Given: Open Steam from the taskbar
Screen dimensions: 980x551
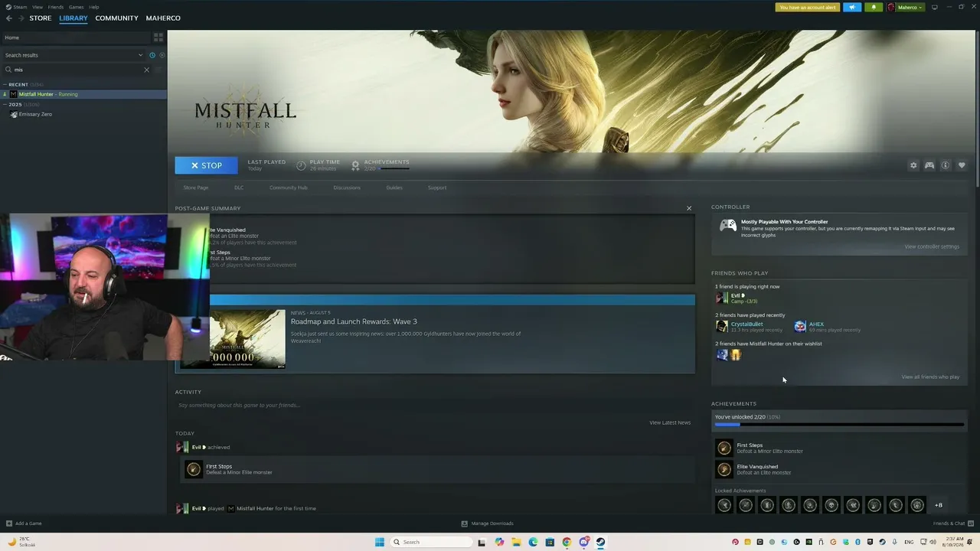Looking at the screenshot, I should tap(600, 542).
